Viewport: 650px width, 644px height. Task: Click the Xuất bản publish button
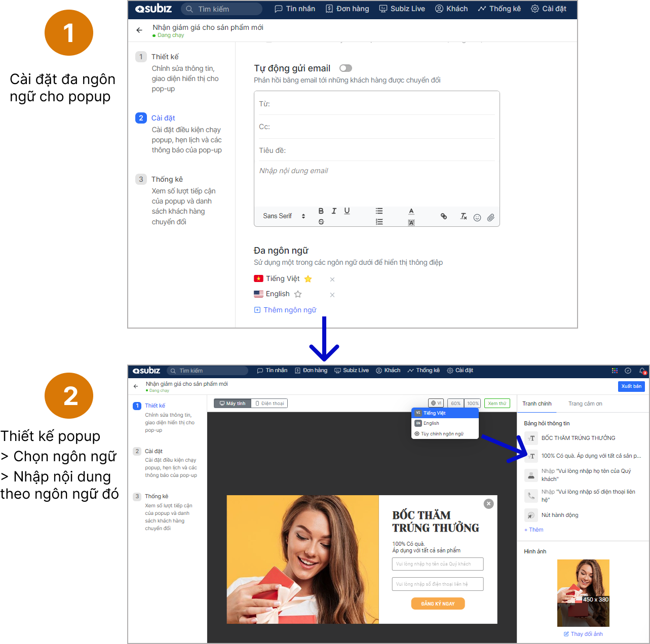point(631,386)
